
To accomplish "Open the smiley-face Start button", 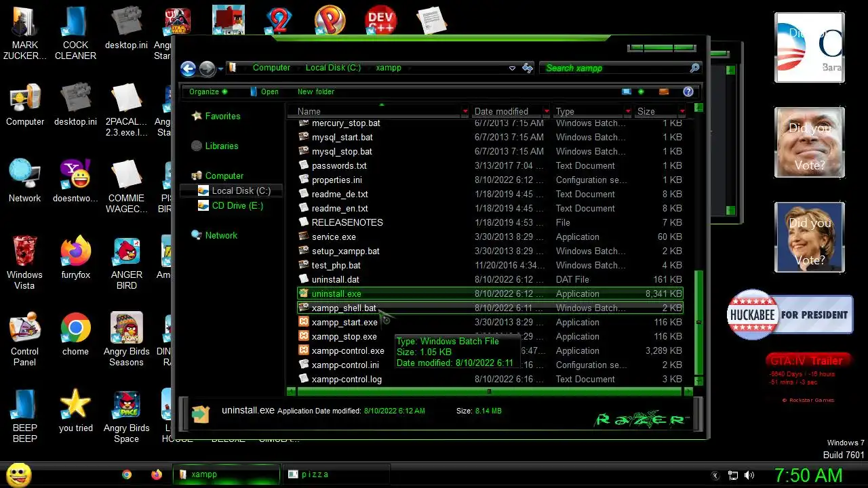I will pos(18,474).
